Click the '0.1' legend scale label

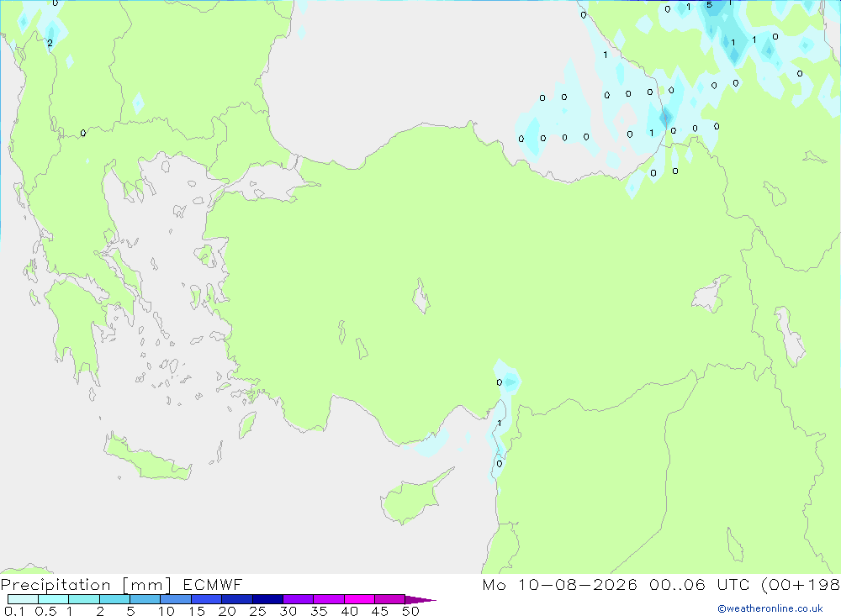[x=14, y=611]
